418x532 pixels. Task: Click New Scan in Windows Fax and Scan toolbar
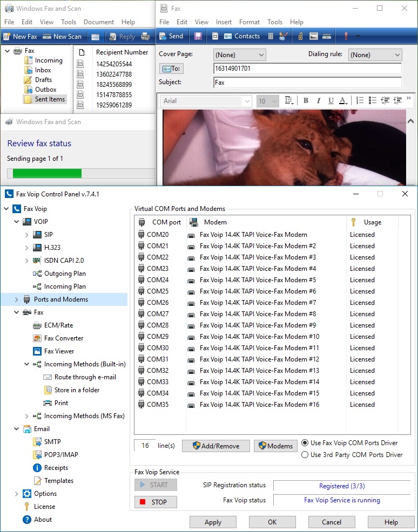pyautogui.click(x=62, y=37)
